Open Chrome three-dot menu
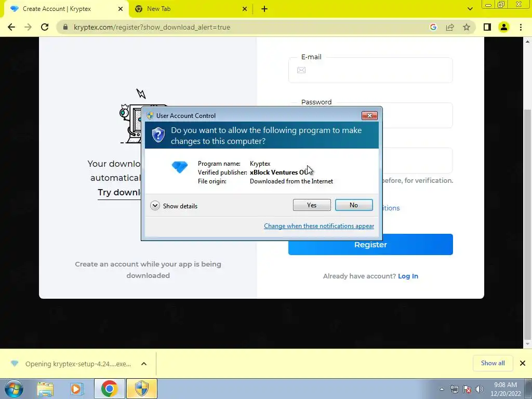The width and height of the screenshot is (532, 399). pyautogui.click(x=521, y=27)
